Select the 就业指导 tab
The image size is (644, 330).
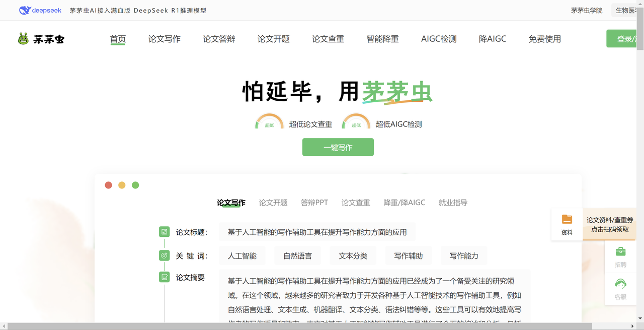(x=453, y=203)
